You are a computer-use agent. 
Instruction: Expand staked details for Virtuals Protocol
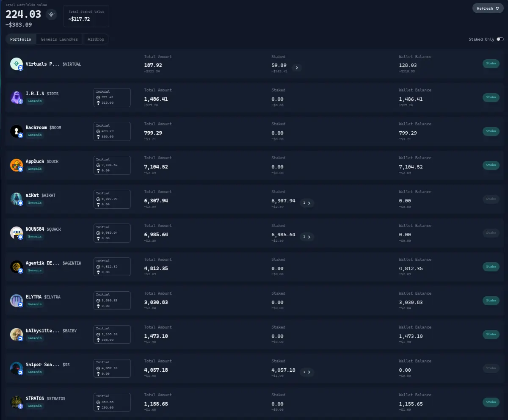point(297,67)
